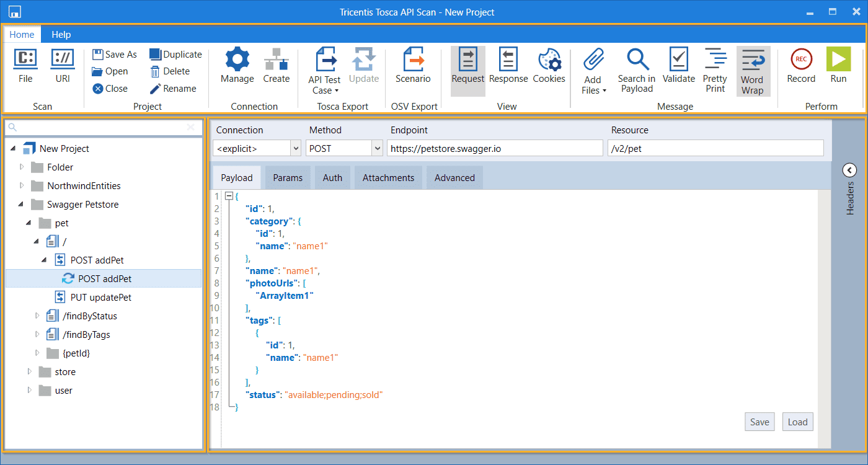Image resolution: width=868 pixels, height=465 pixels.
Task: Click the Endpoint URL field
Action: pyautogui.click(x=495, y=148)
